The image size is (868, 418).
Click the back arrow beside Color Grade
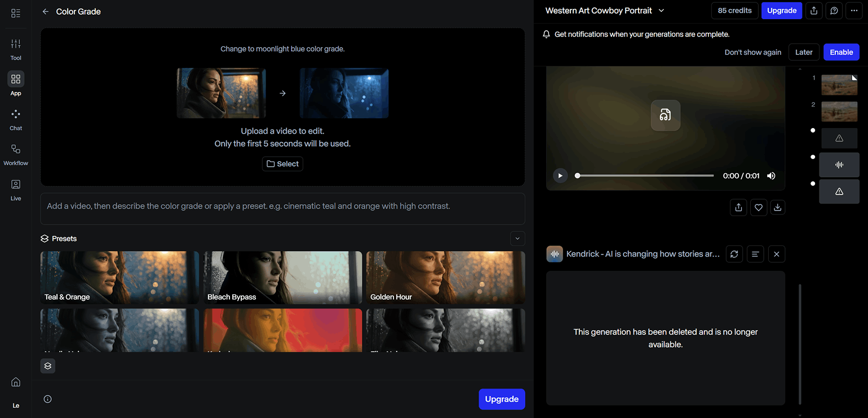pos(46,11)
